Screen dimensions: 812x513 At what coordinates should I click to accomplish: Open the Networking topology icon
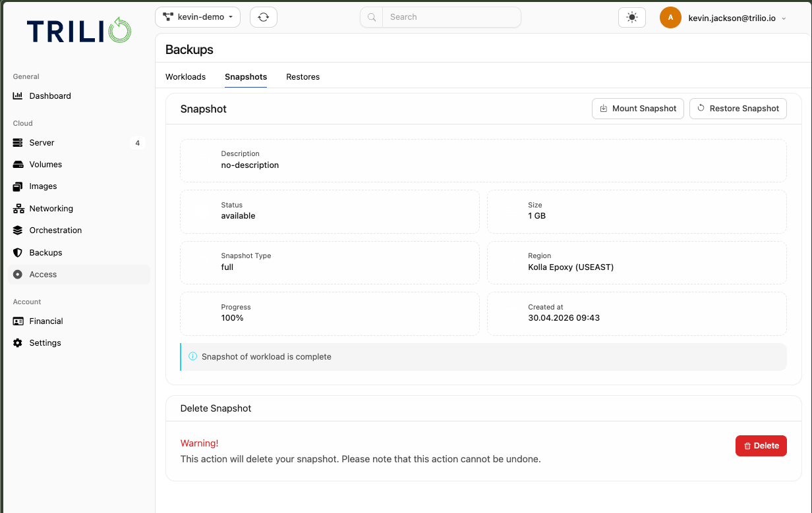pos(18,209)
